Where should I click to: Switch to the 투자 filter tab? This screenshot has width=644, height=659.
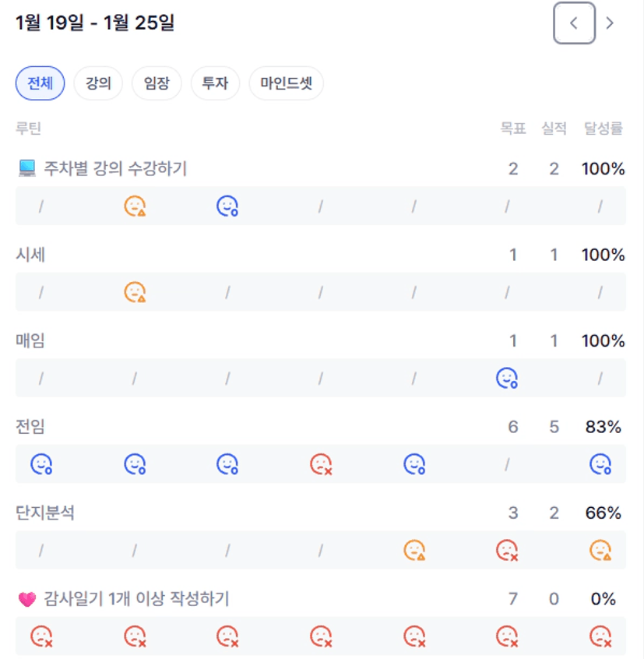click(215, 83)
